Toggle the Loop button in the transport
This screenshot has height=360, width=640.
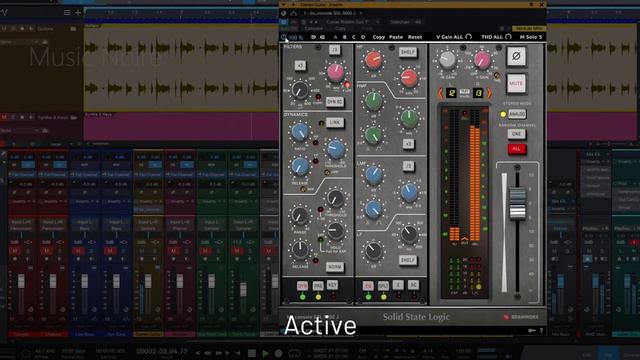tap(294, 353)
